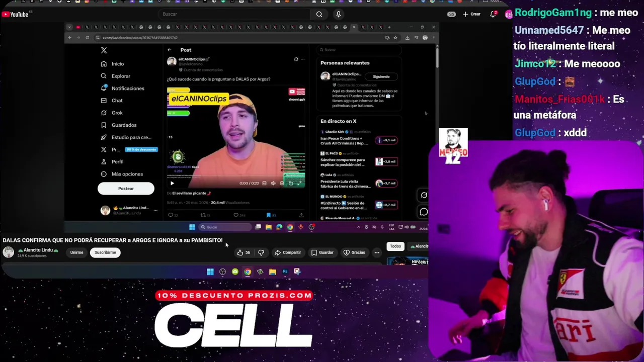Click YouTube search magnifier button
Image resolution: width=644 pixels, height=362 pixels.
pyautogui.click(x=319, y=14)
